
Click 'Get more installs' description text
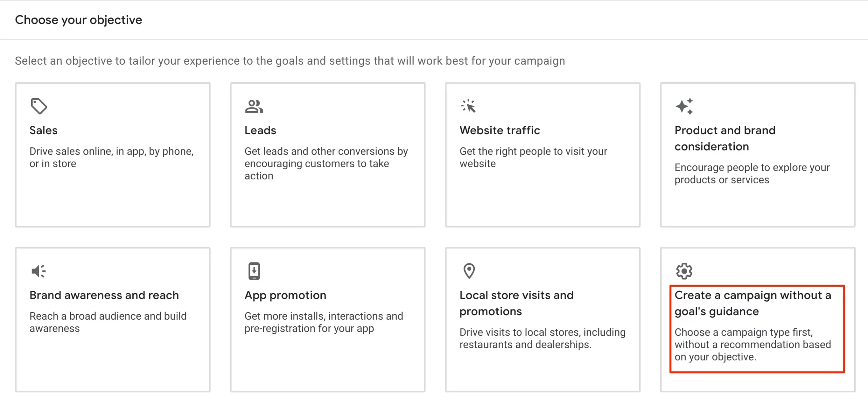pyautogui.click(x=323, y=322)
